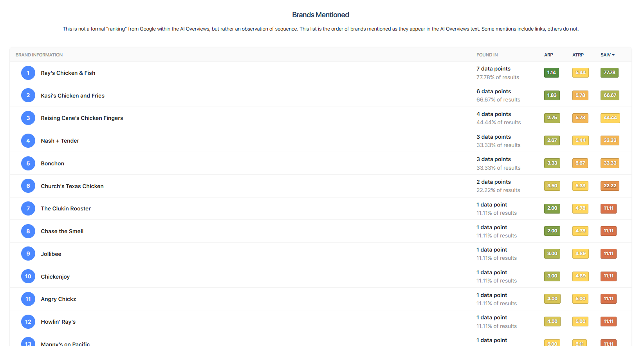This screenshot has height=346, width=644.
Task: Select rank badge 5 for Bonchon
Action: click(28, 163)
